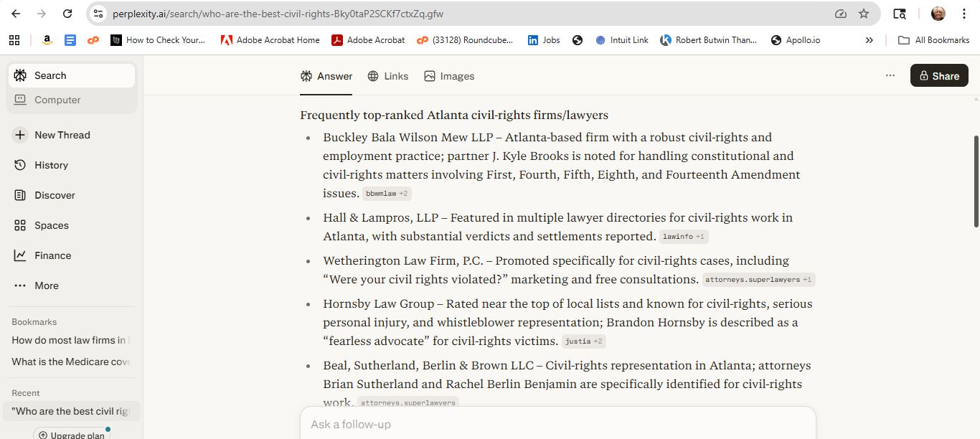The height and width of the screenshot is (439, 980).
Task: Click the 'Wetherington Law Firm, P.C.' text
Action: pos(402,260)
